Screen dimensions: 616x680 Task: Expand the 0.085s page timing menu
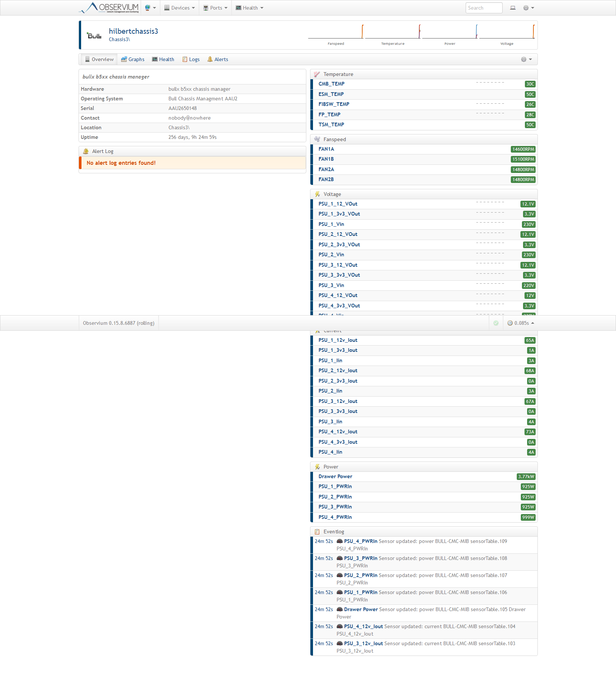pos(521,323)
